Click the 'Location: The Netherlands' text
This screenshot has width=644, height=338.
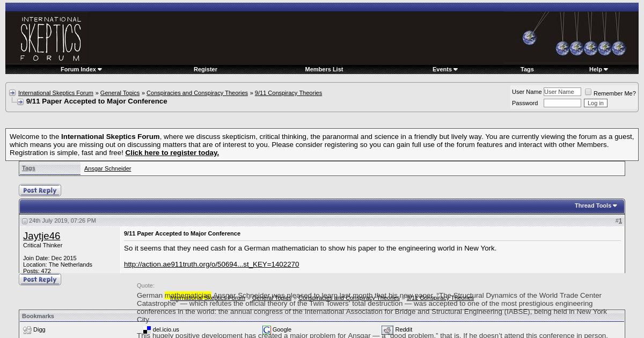point(57,264)
